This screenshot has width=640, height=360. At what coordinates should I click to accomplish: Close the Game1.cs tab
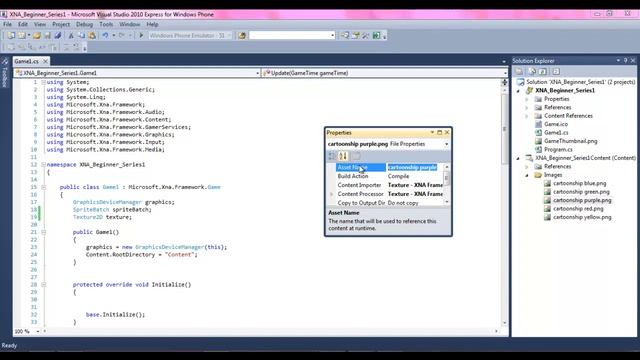45,61
